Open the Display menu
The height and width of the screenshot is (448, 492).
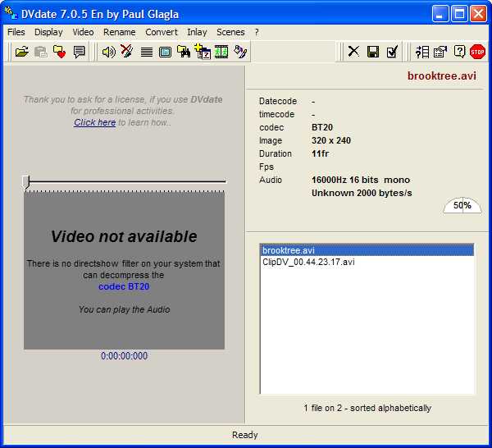(x=48, y=32)
